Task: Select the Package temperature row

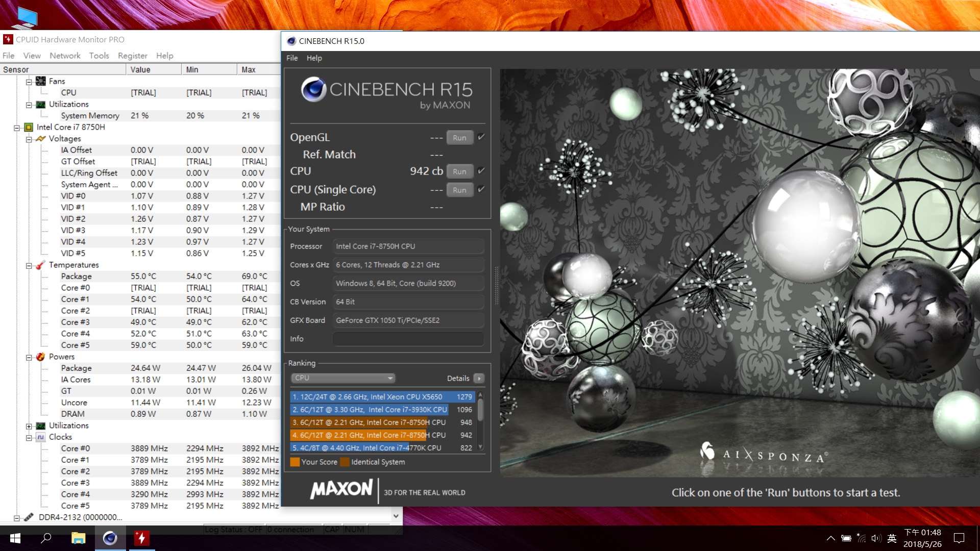Action: tap(140, 277)
